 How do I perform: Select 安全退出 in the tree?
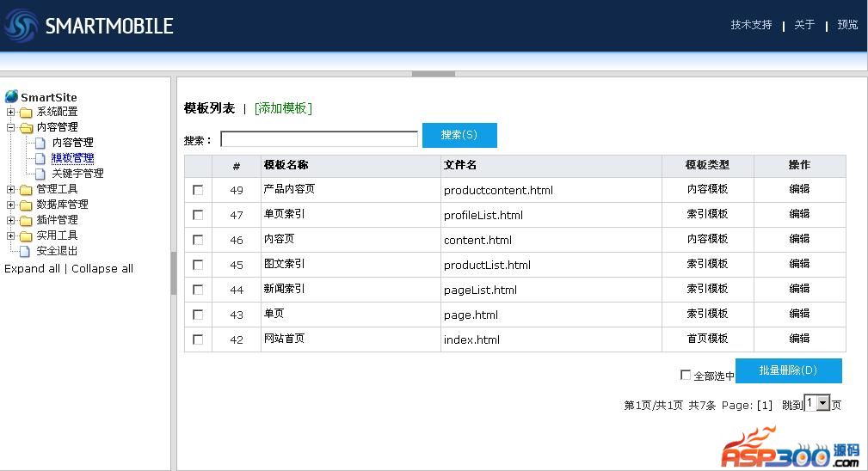[x=57, y=251]
